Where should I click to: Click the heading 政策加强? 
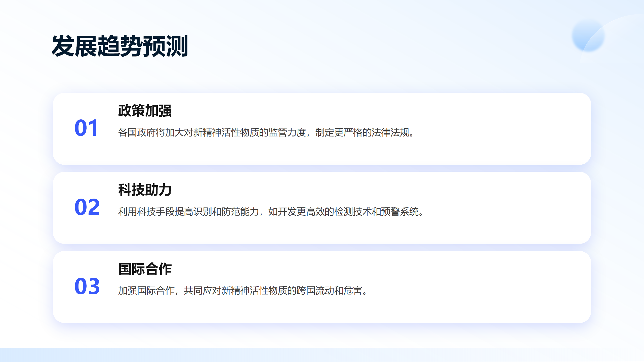tap(145, 111)
